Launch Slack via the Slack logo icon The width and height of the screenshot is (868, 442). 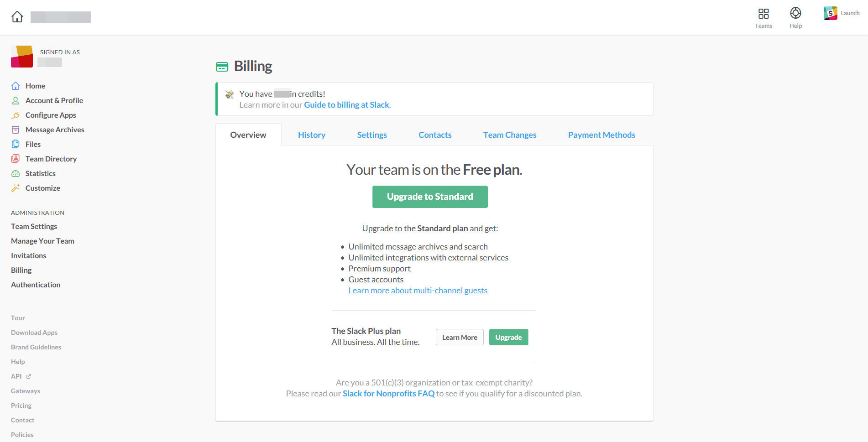pyautogui.click(x=830, y=13)
